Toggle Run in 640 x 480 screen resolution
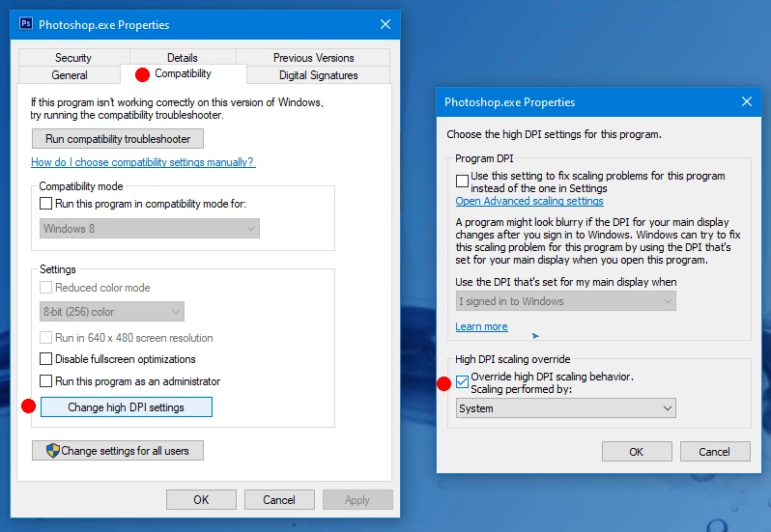Screen dimensions: 771x532 click(x=45, y=338)
